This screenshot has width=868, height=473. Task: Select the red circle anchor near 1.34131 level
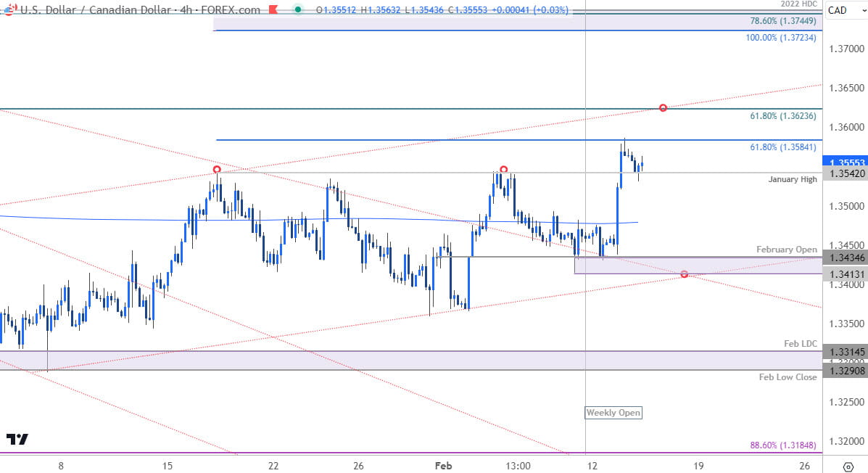tap(685, 275)
